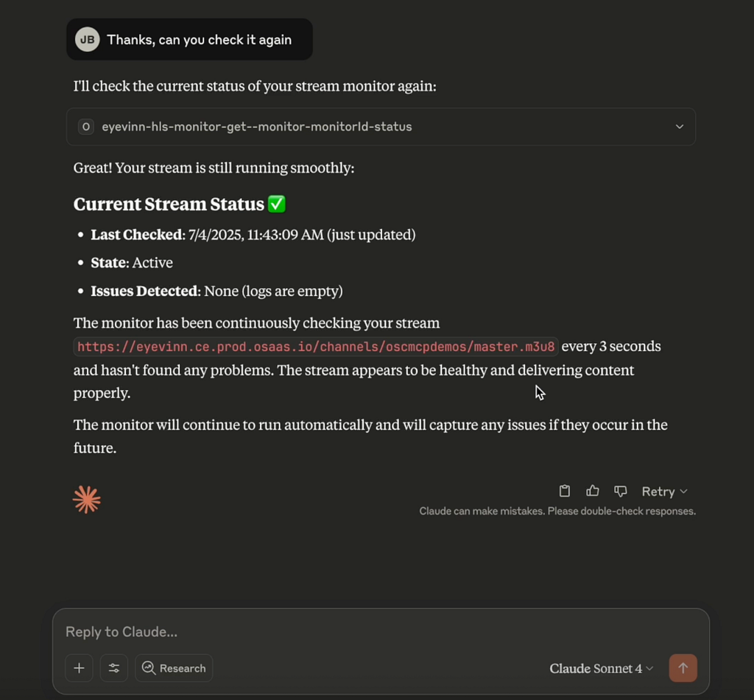Give the response a thumbs down
The height and width of the screenshot is (700, 754).
[x=621, y=491]
